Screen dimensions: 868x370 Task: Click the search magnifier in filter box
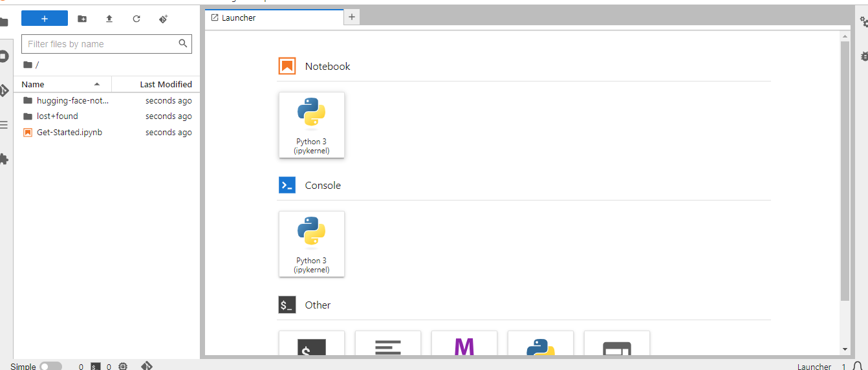pyautogui.click(x=183, y=43)
